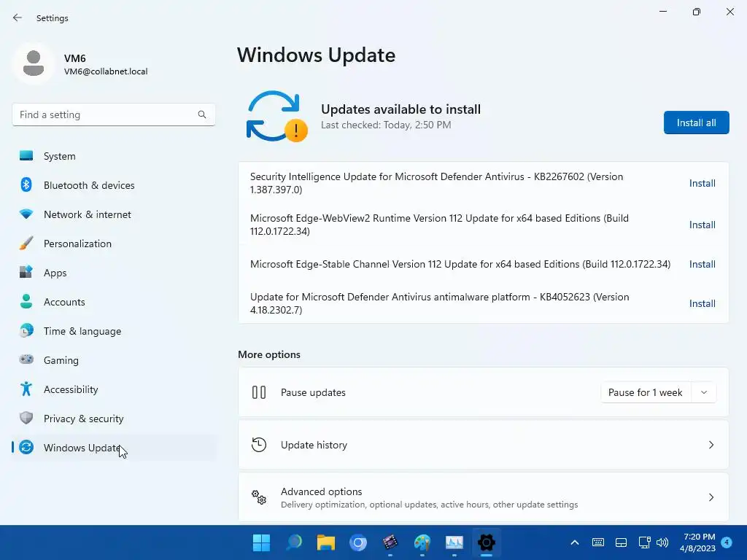Expand Advanced options chevron

(x=711, y=497)
